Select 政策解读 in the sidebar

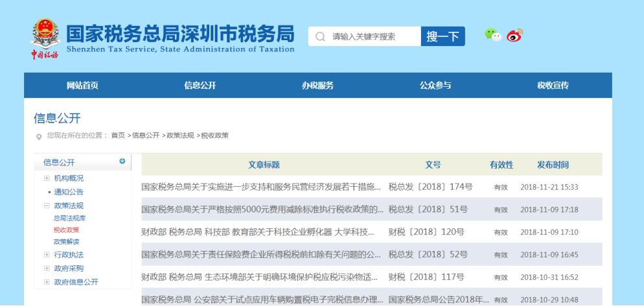coord(66,242)
